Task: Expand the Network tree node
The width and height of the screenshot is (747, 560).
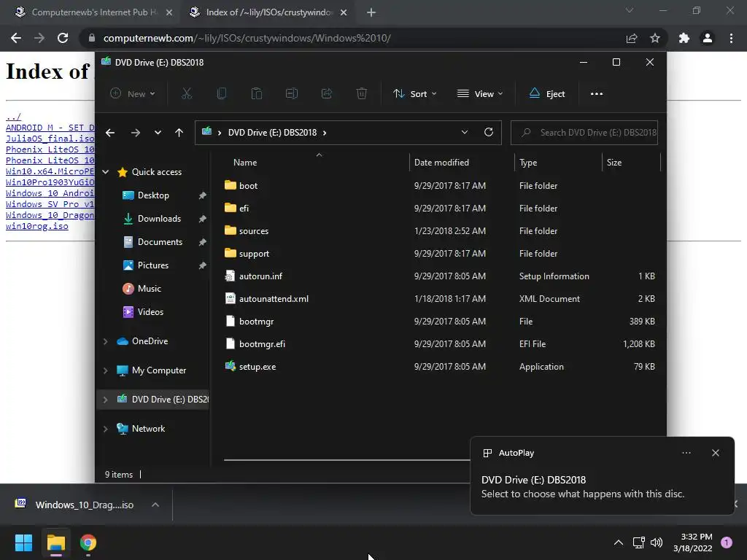Action: click(106, 429)
